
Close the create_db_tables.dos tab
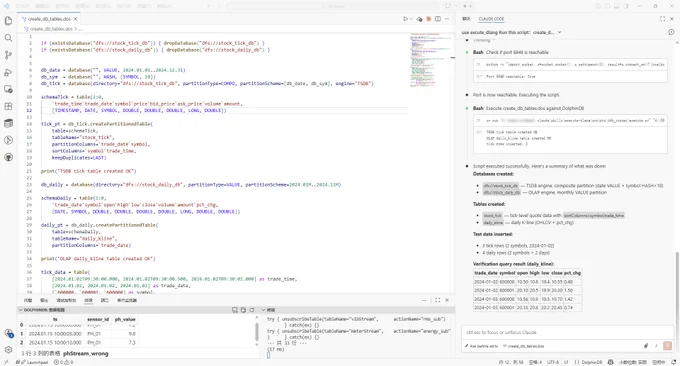click(x=75, y=19)
